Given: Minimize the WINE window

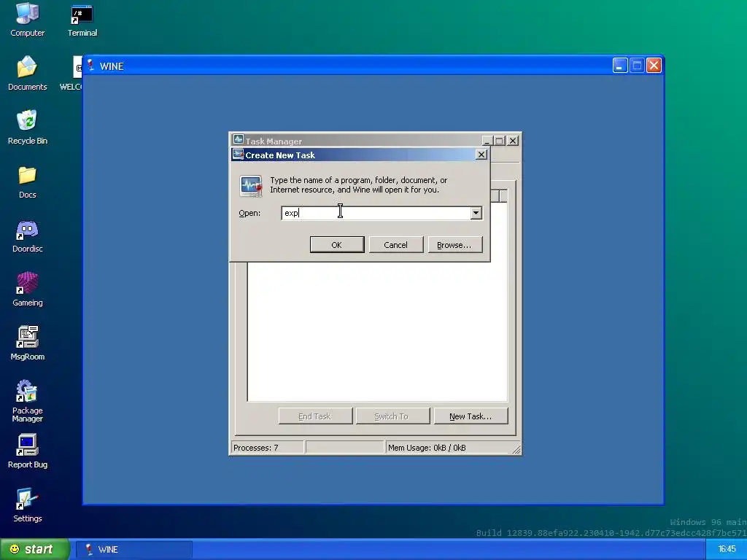Looking at the screenshot, I should [x=620, y=65].
